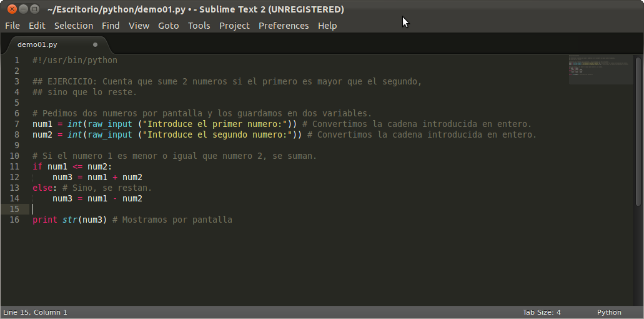Image resolution: width=644 pixels, height=319 pixels.
Task: Click 'num3 = num1 + num2' on line 12
Action: 97,177
